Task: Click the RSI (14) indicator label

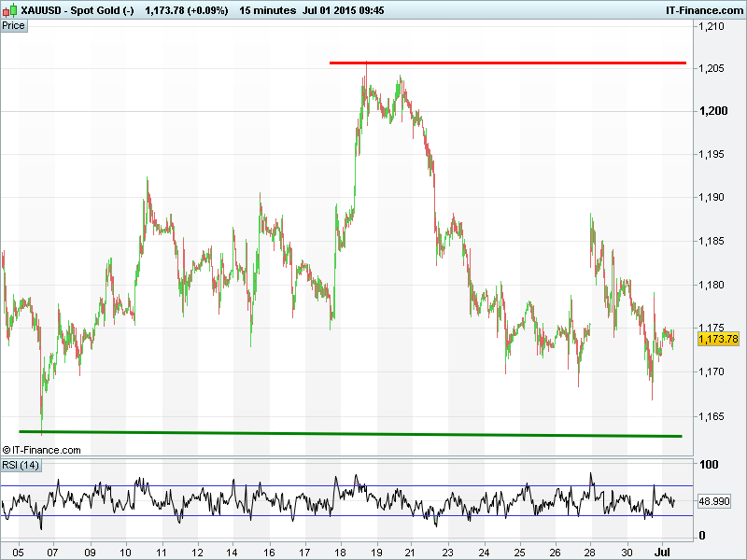Action: click(21, 465)
